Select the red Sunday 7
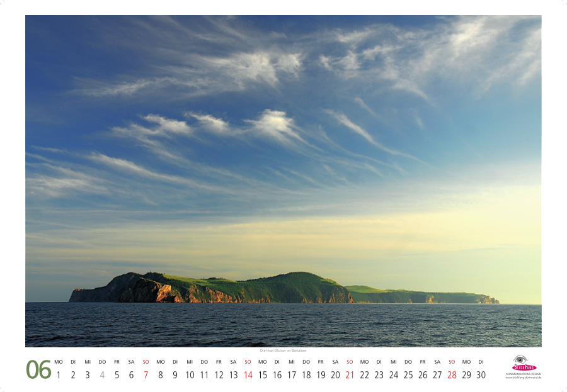 [x=146, y=375]
